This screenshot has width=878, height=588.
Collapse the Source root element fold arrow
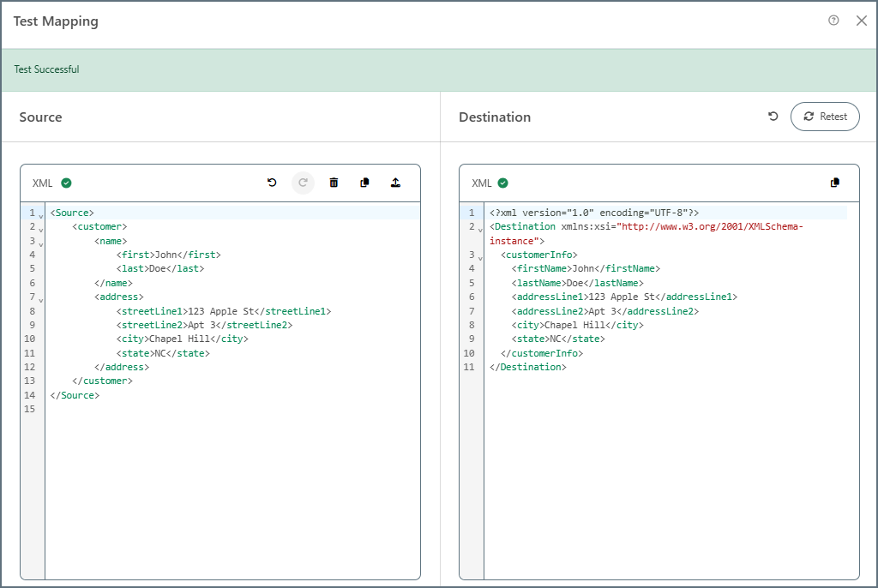pos(40,214)
